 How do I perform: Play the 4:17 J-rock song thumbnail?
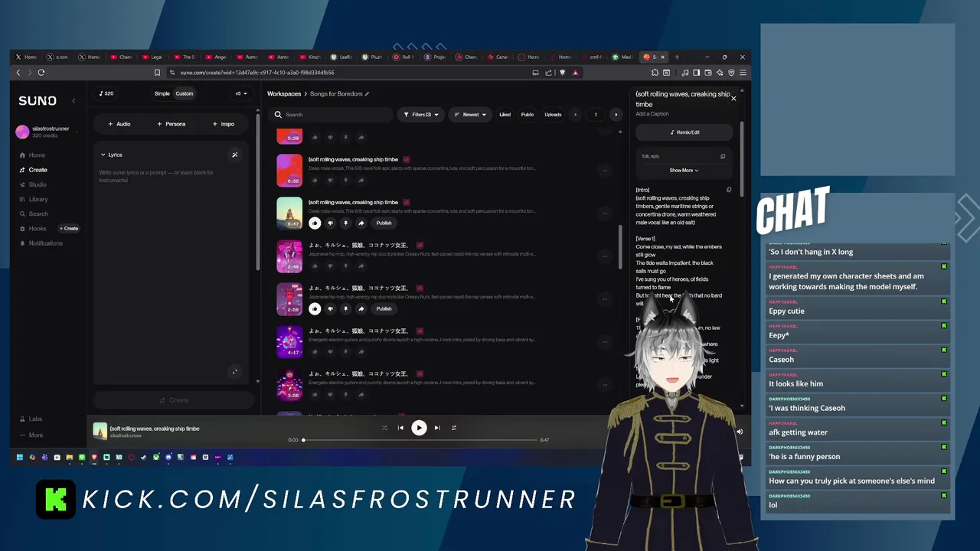pyautogui.click(x=289, y=341)
